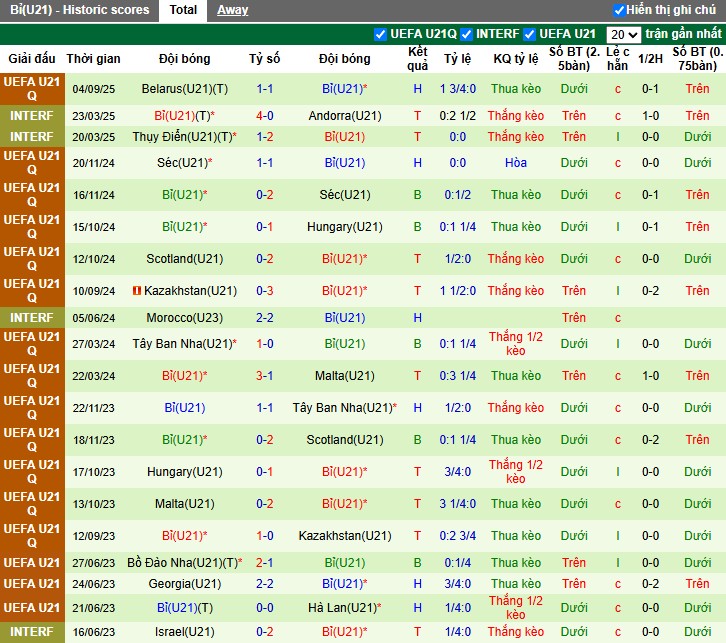Disable the UEFA U21 filter checkbox
726x643 pixels.
[x=530, y=34]
